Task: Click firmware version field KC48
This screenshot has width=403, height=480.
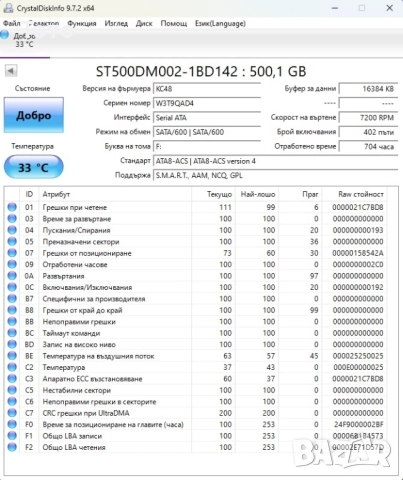Action: coord(207,89)
